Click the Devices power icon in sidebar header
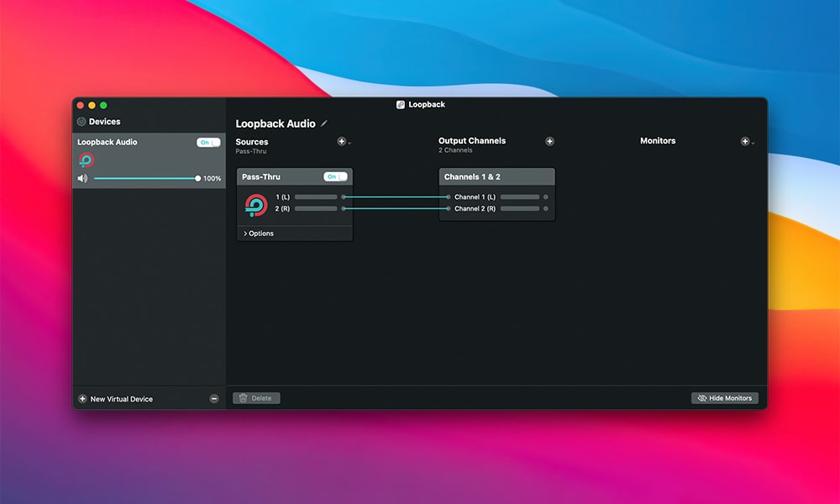The image size is (840, 504). coord(81,122)
